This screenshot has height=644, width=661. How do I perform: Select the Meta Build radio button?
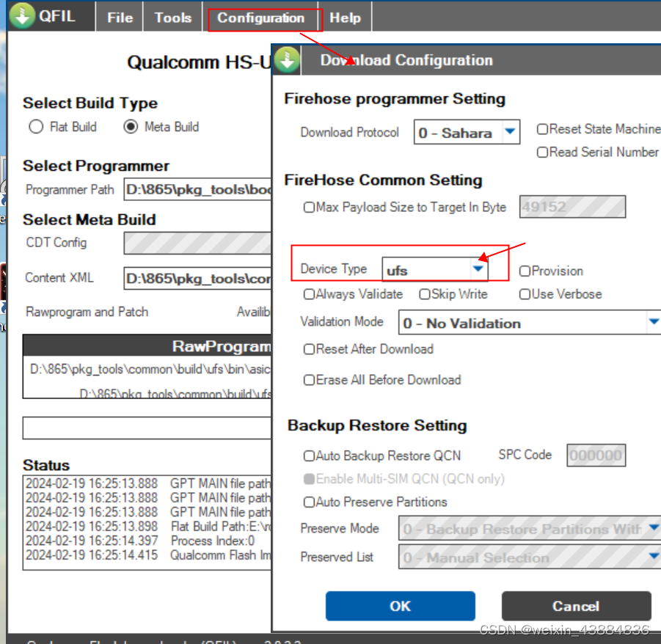click(x=131, y=127)
